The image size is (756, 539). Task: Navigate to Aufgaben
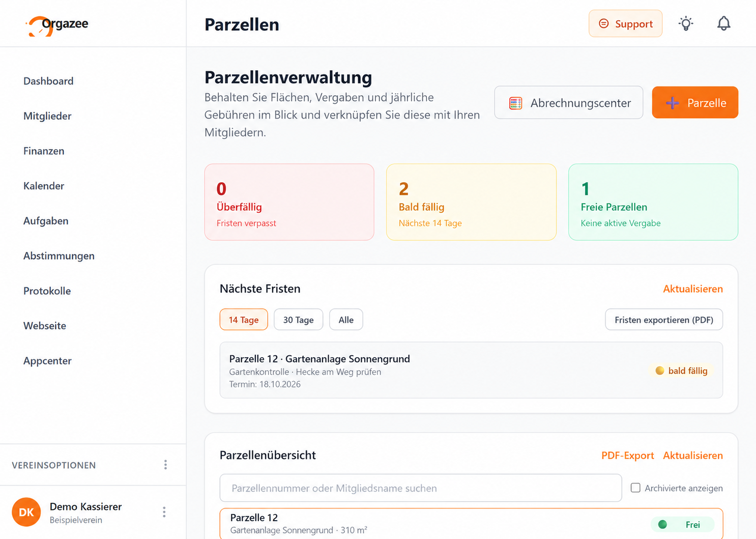pos(46,221)
